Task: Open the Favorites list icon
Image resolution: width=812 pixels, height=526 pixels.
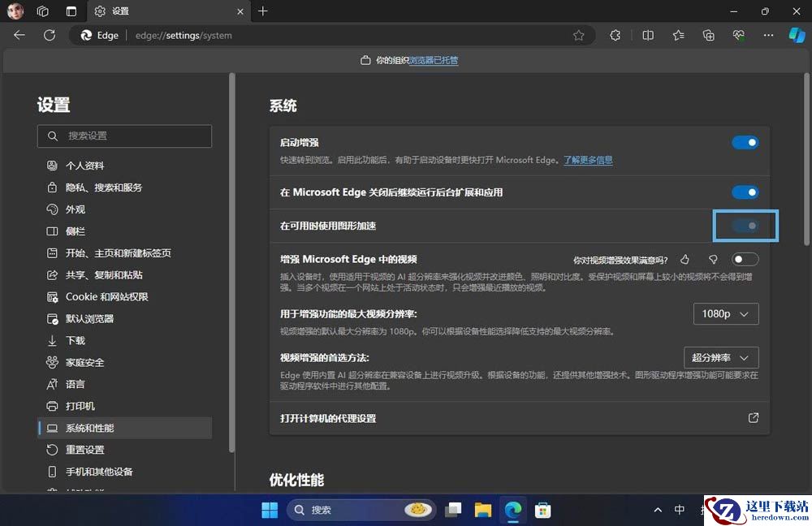Action: [678, 35]
